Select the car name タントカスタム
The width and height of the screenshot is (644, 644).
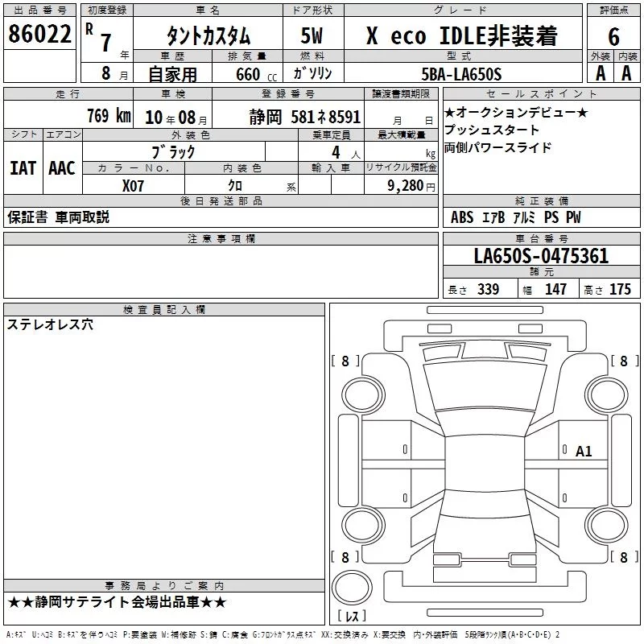(208, 35)
